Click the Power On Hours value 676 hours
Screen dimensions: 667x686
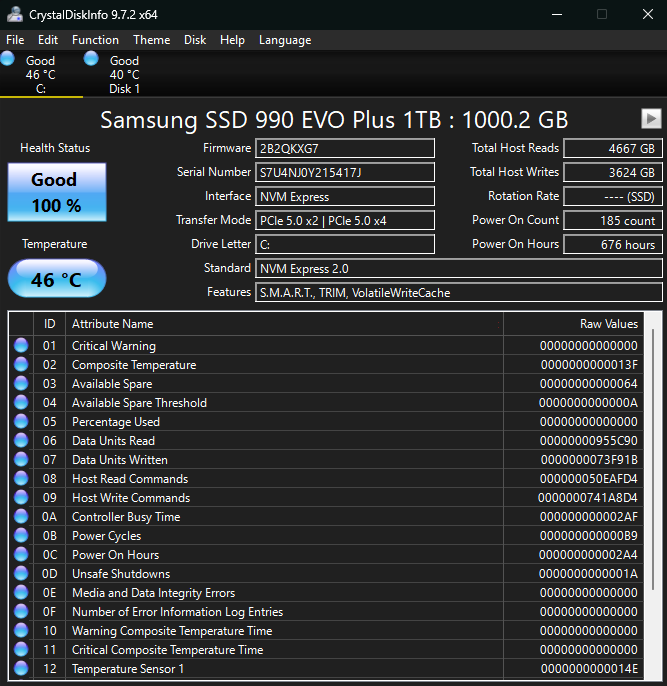[x=613, y=244]
